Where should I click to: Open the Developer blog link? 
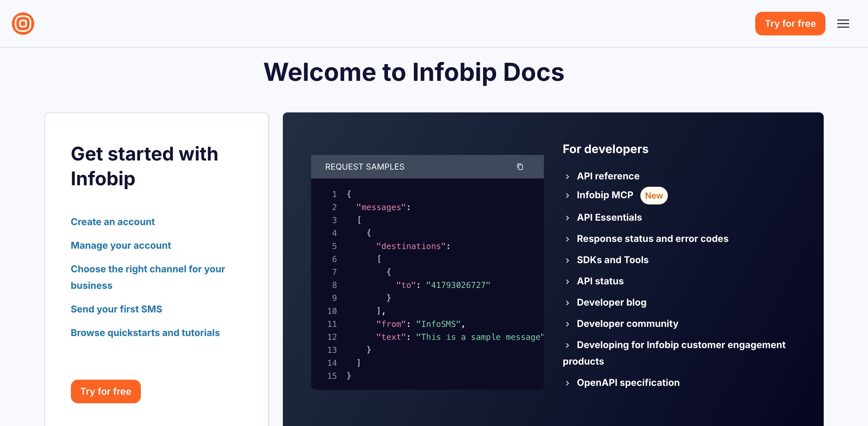coord(611,302)
